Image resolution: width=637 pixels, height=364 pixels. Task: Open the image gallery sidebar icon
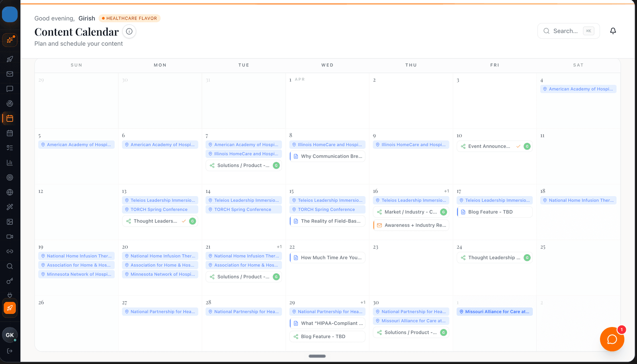(10, 222)
